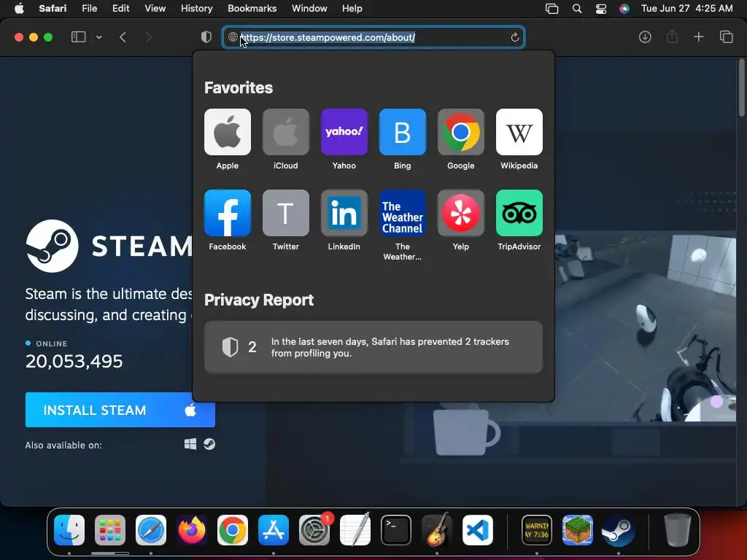The height and width of the screenshot is (560, 747).
Task: Open Console from the Dock
Action: 537,530
